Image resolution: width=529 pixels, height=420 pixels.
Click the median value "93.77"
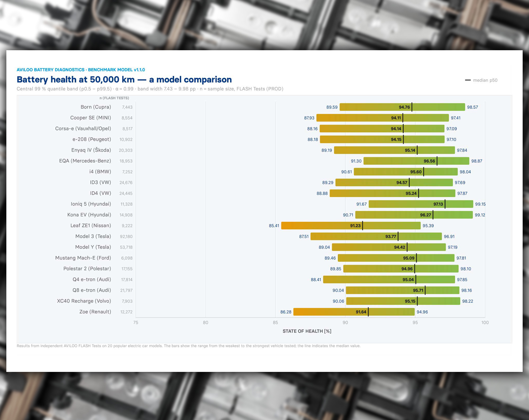pyautogui.click(x=391, y=237)
